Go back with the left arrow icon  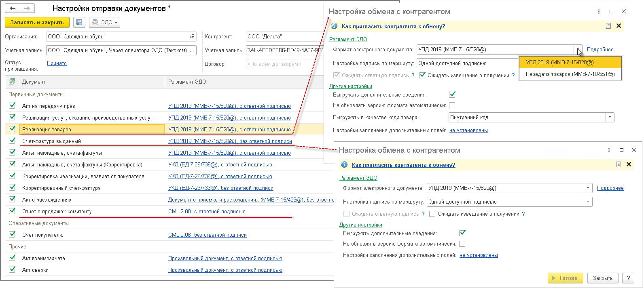13,8
